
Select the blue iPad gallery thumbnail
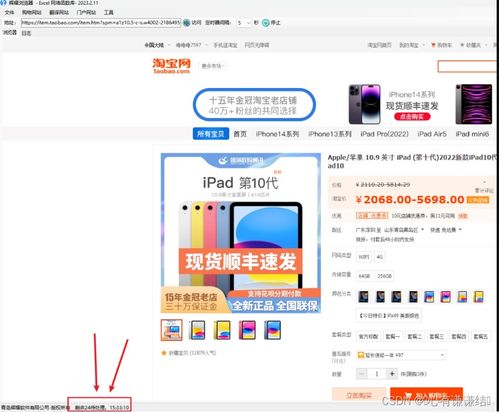[273, 330]
